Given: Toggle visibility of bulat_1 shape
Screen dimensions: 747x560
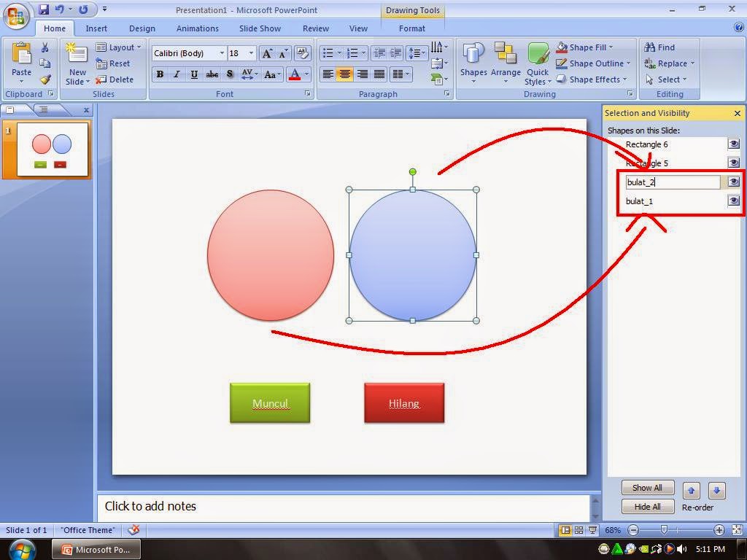Looking at the screenshot, I should click(x=733, y=201).
